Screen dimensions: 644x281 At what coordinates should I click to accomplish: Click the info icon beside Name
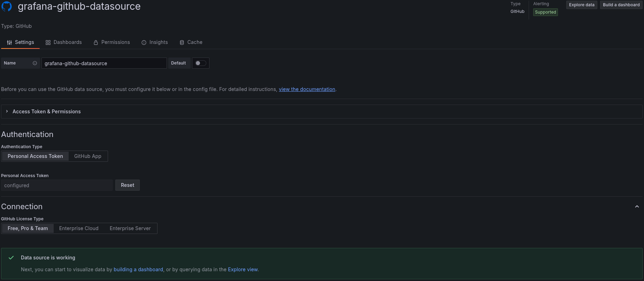click(35, 63)
